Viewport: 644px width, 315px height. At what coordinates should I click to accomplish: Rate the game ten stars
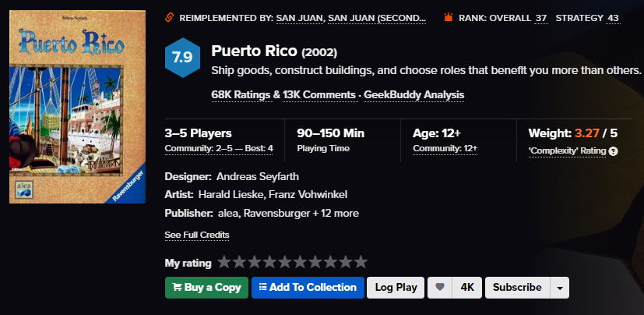point(360,263)
